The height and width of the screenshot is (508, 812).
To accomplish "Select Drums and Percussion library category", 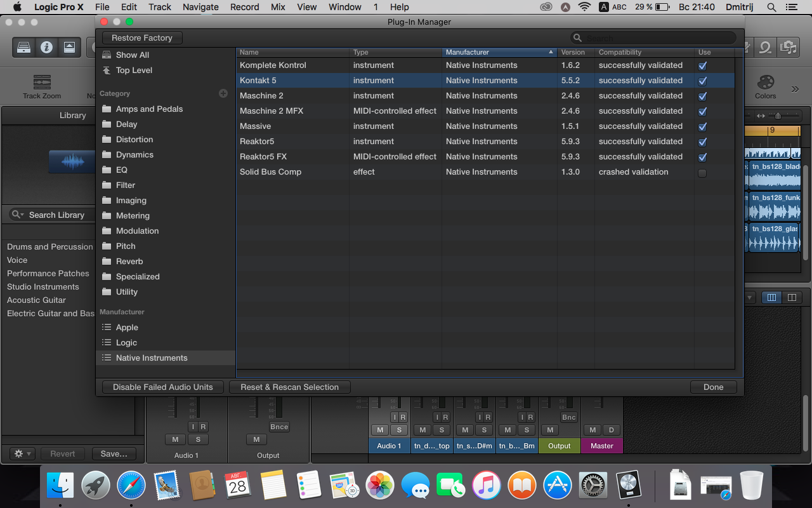I will point(50,246).
